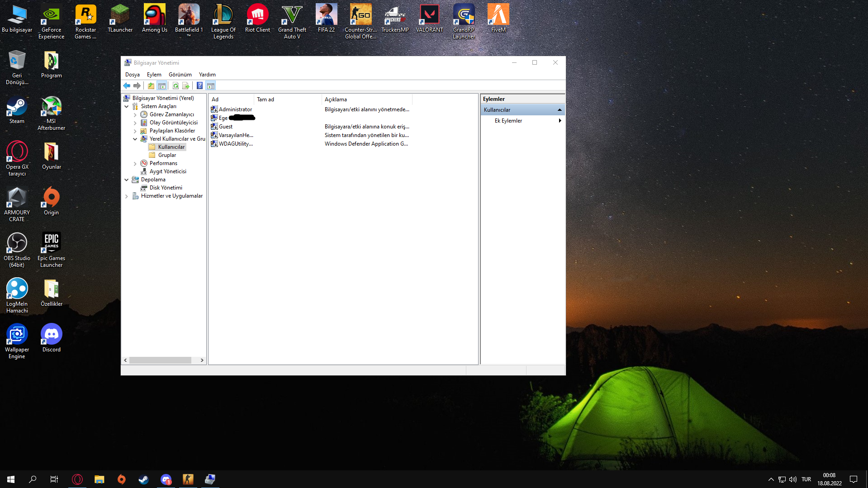Image resolution: width=868 pixels, height=488 pixels.
Task: Select the VALORANT desktop shortcut
Action: pos(430,19)
